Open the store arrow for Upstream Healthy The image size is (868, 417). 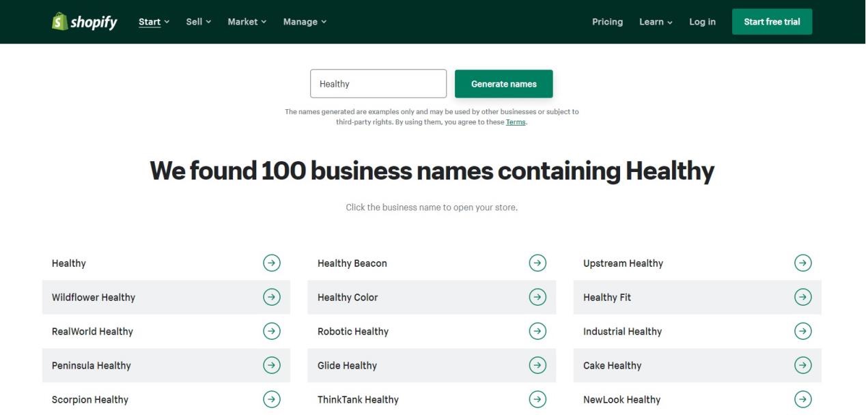pos(802,263)
